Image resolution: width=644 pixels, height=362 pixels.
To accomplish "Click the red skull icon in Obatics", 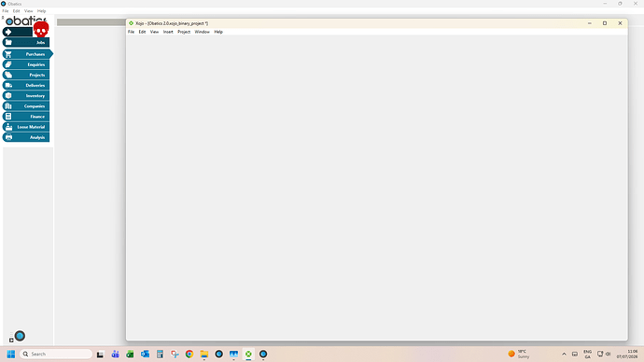I will [41, 30].
